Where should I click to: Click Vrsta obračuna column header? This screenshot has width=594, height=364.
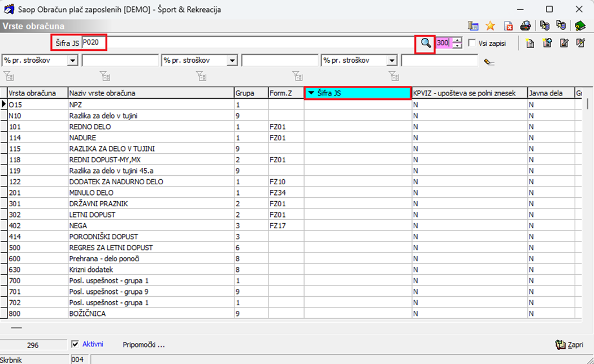pos(37,93)
